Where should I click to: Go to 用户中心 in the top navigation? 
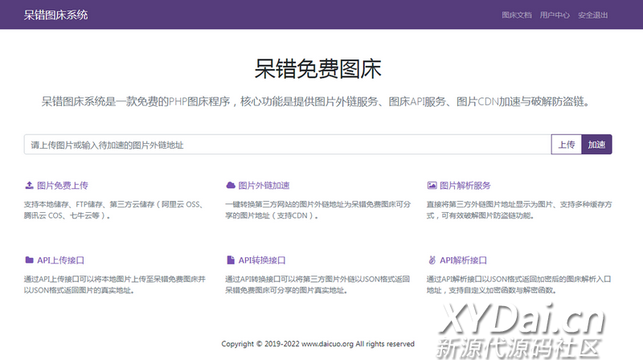pos(555,14)
